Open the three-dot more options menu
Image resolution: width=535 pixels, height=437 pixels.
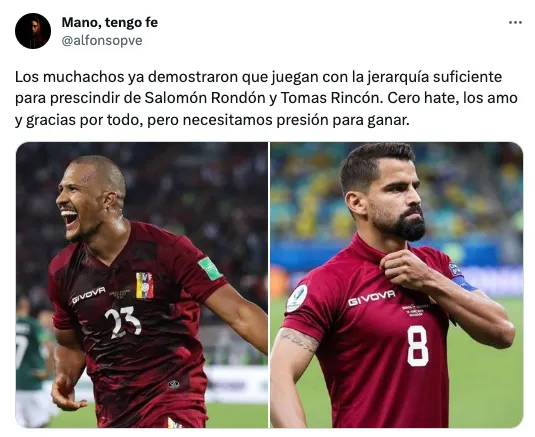coord(515,23)
